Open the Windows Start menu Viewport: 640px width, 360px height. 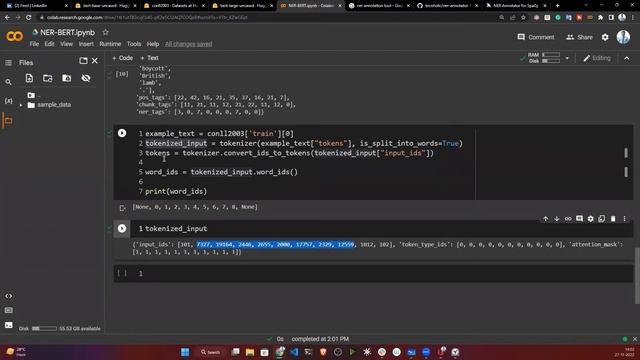(185, 352)
